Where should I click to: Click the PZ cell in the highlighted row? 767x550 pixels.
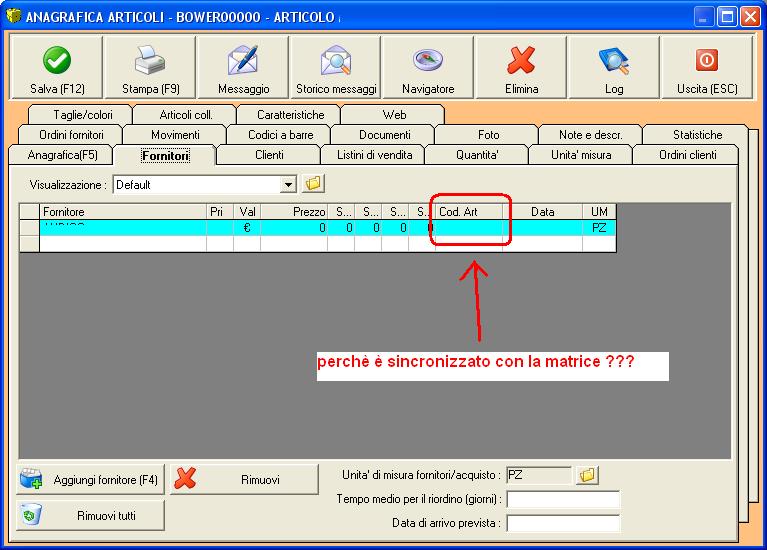point(599,228)
